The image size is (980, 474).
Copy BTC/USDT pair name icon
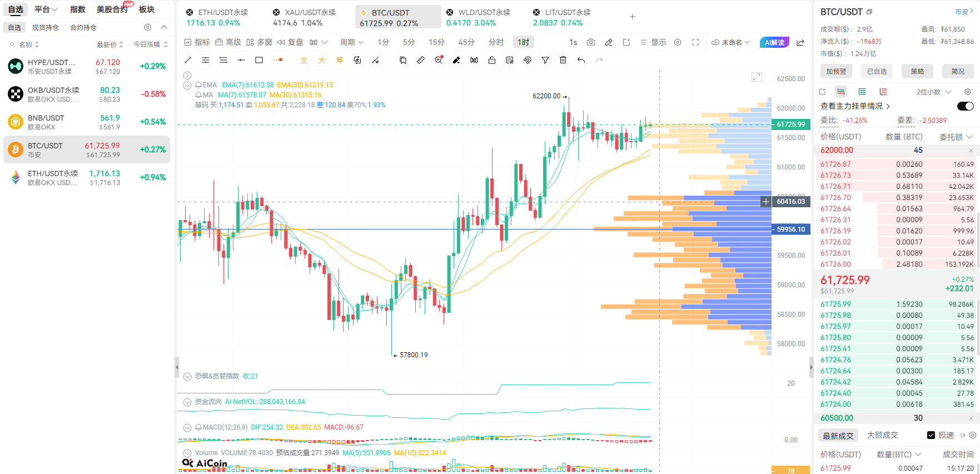pyautogui.click(x=869, y=12)
